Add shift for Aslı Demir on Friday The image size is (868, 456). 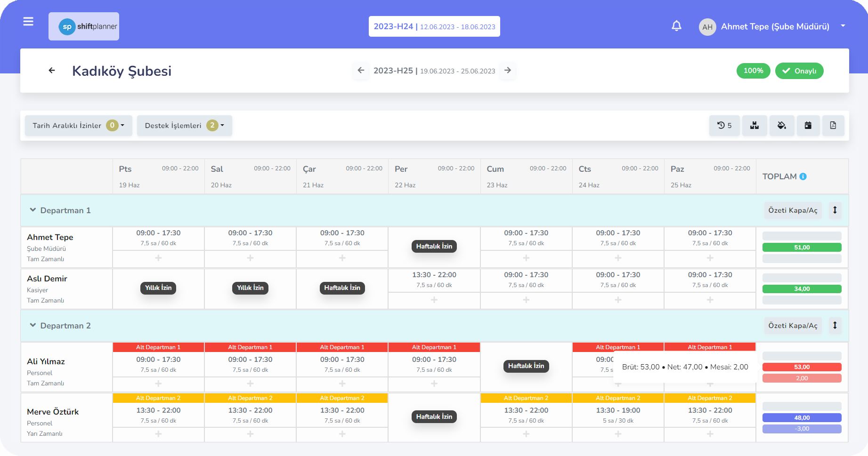click(x=526, y=300)
